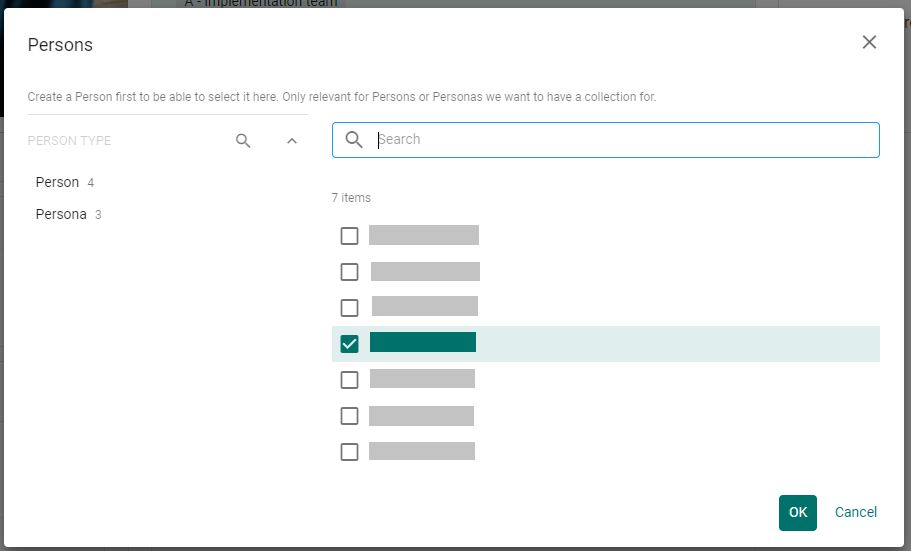Uncheck the selected fourth item checkbox
The image size is (911, 551).
(349, 344)
